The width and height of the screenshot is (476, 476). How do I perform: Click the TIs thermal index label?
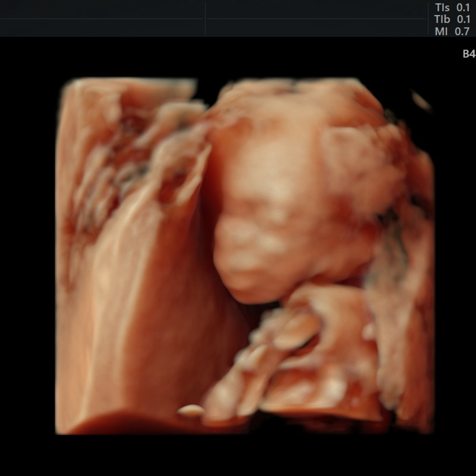(x=443, y=7)
